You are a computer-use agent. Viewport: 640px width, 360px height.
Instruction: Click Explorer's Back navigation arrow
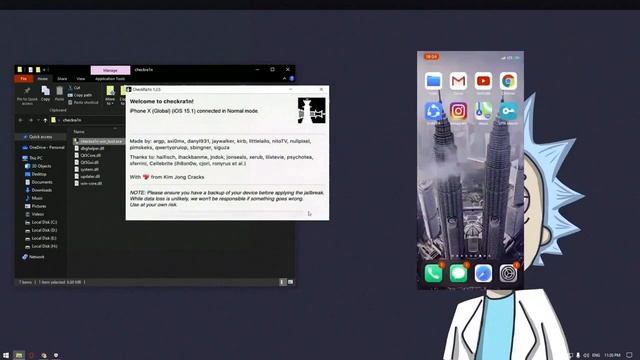pos(20,120)
